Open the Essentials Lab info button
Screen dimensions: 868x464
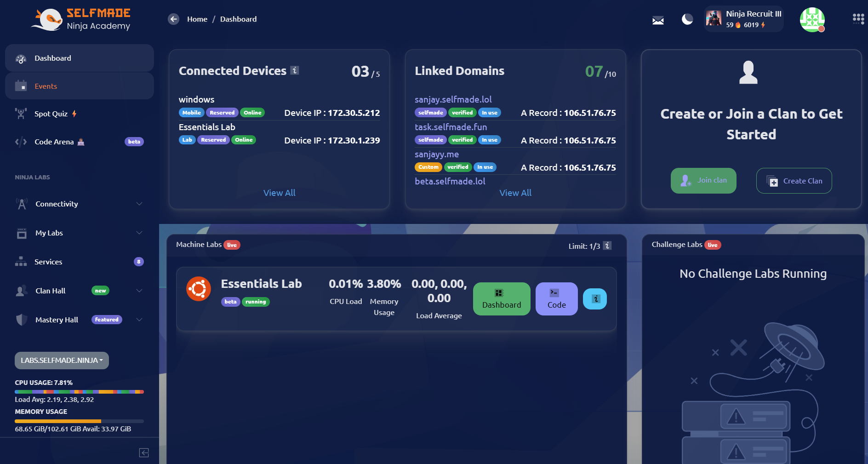[x=594, y=298]
